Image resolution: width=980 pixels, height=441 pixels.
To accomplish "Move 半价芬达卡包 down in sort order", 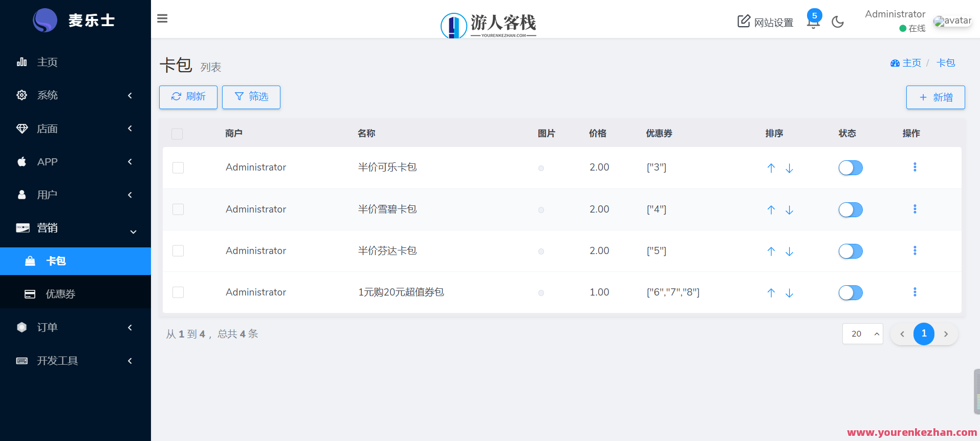I will point(790,251).
